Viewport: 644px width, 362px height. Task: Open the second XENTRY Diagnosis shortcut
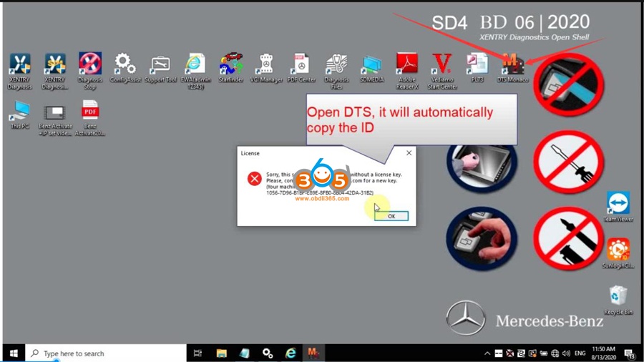55,71
